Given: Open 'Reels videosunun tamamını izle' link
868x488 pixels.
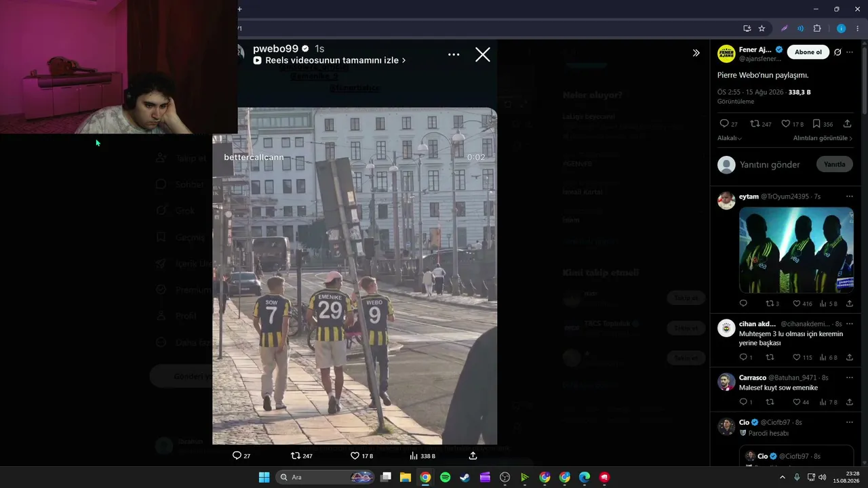Looking at the screenshot, I should coord(330,60).
